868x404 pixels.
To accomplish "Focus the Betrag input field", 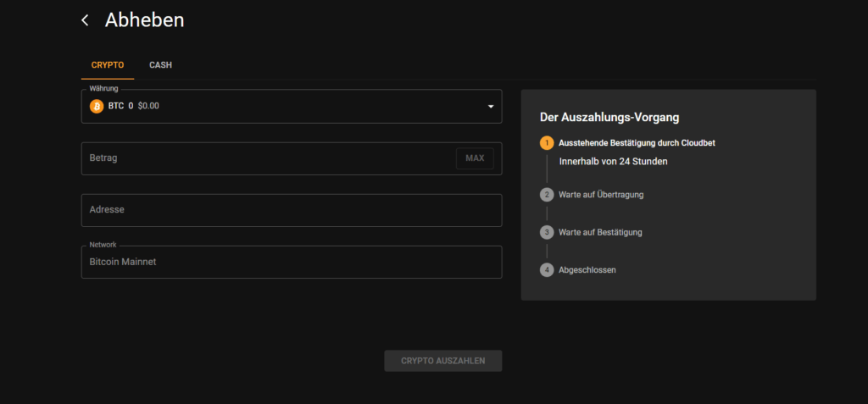I will 292,158.
